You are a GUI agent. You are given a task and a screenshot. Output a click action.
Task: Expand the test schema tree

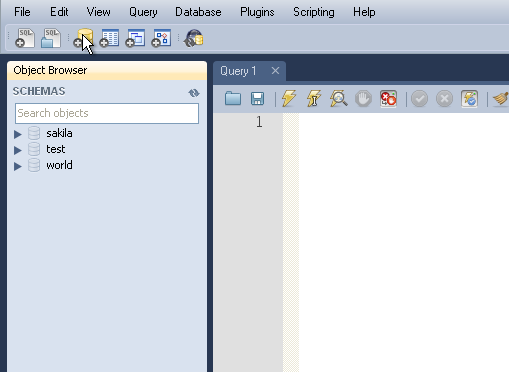click(x=18, y=150)
